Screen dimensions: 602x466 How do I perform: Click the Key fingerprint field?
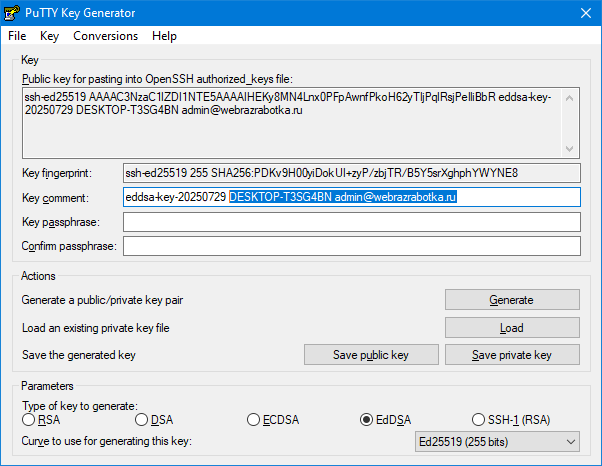point(351,173)
